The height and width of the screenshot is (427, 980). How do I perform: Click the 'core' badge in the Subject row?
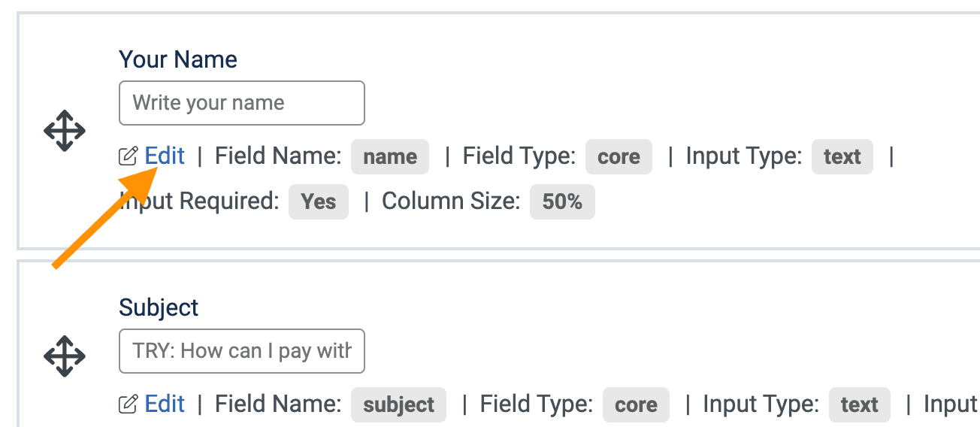[636, 404]
